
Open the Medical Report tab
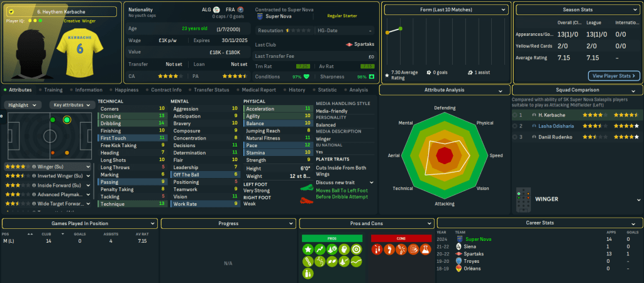click(258, 90)
